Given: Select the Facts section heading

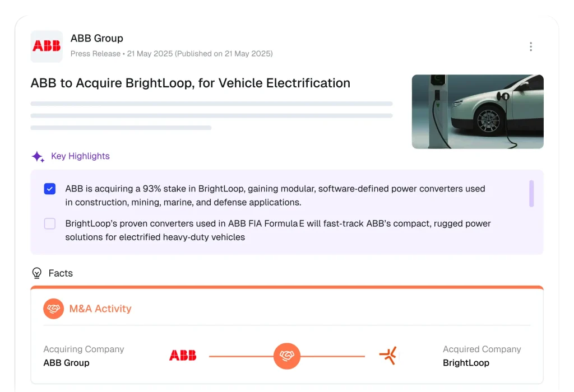Looking at the screenshot, I should coord(61,273).
